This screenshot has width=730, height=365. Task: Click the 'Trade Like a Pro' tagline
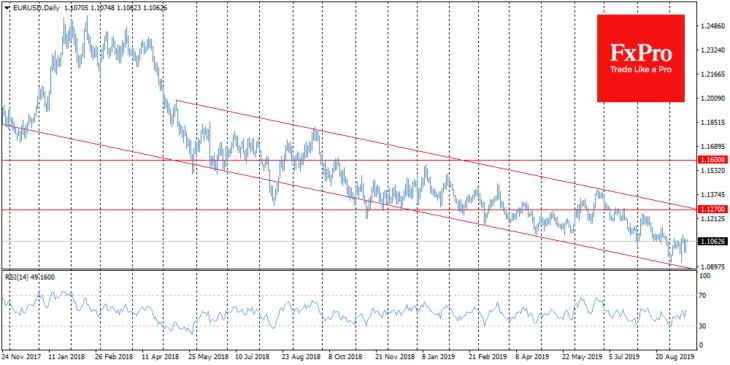[x=641, y=70]
